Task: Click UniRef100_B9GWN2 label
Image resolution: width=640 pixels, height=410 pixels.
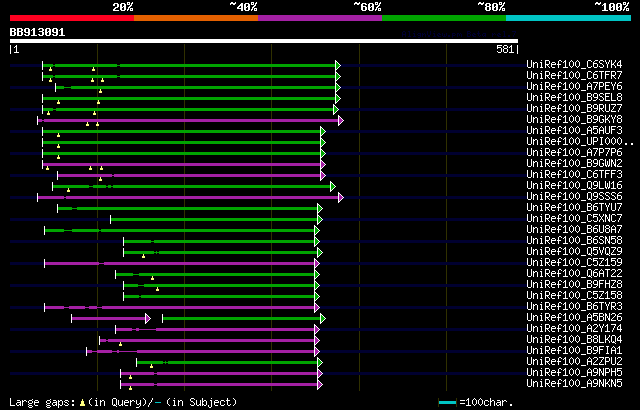Action: pos(574,164)
